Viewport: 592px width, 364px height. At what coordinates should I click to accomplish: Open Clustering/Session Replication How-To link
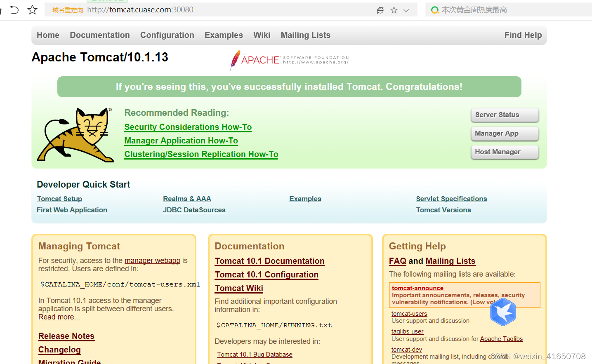[x=201, y=155]
